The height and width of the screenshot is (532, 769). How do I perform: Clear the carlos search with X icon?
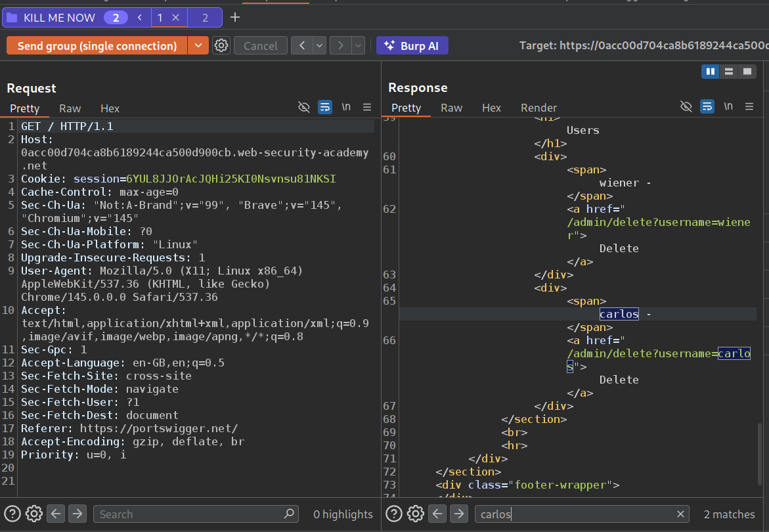tap(681, 514)
